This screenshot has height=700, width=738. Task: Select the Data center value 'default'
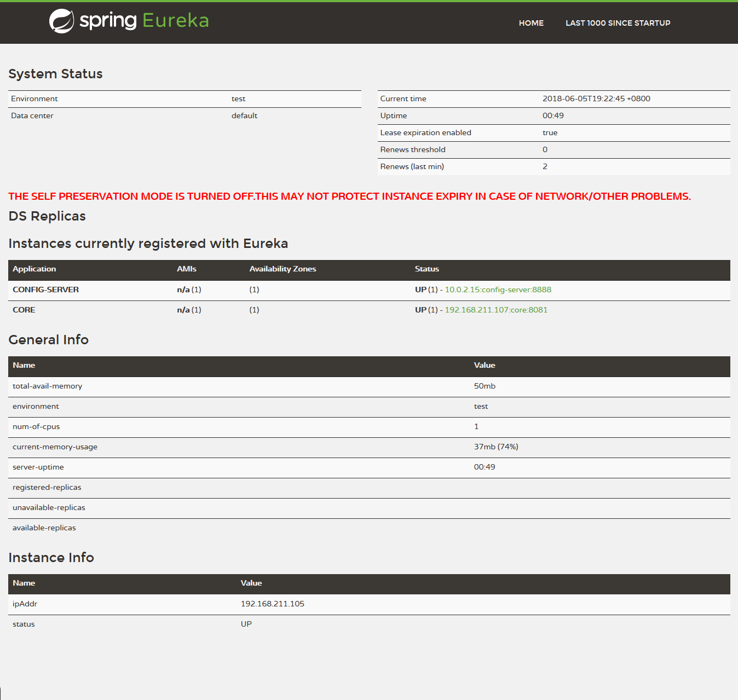point(244,115)
